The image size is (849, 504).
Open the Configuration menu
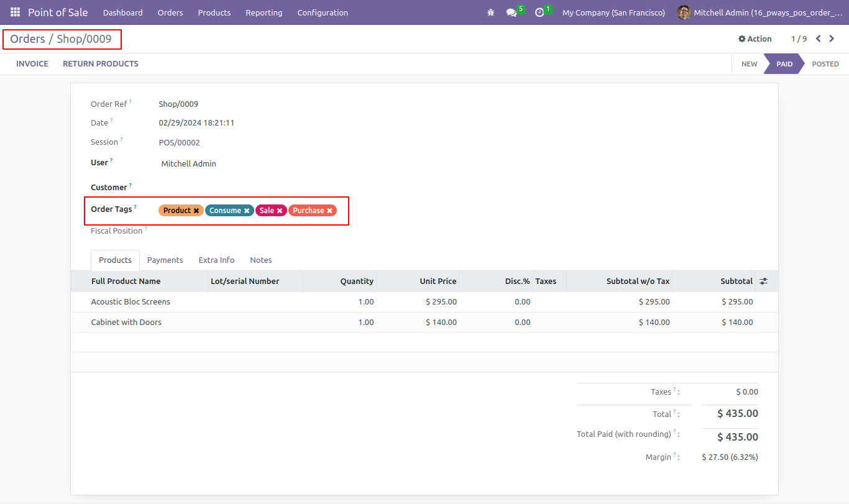pyautogui.click(x=323, y=12)
